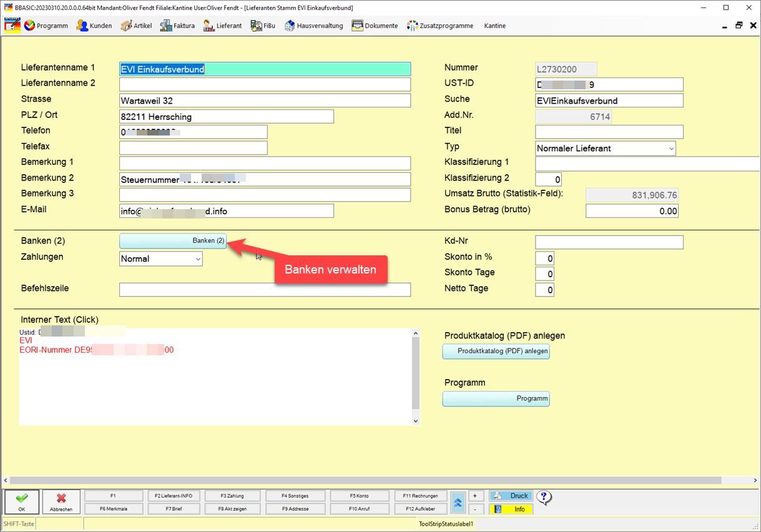Click the Programm button below Produktkatalog
761x532 pixels.
point(496,398)
